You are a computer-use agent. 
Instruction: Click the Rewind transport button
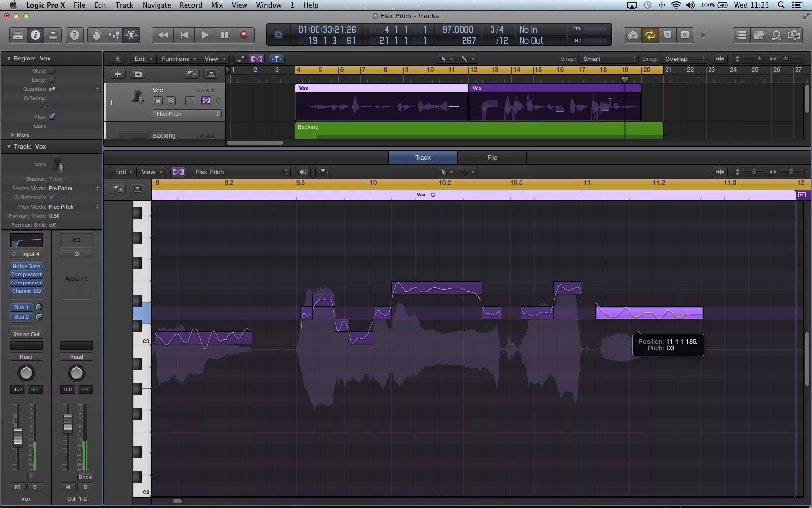click(163, 35)
